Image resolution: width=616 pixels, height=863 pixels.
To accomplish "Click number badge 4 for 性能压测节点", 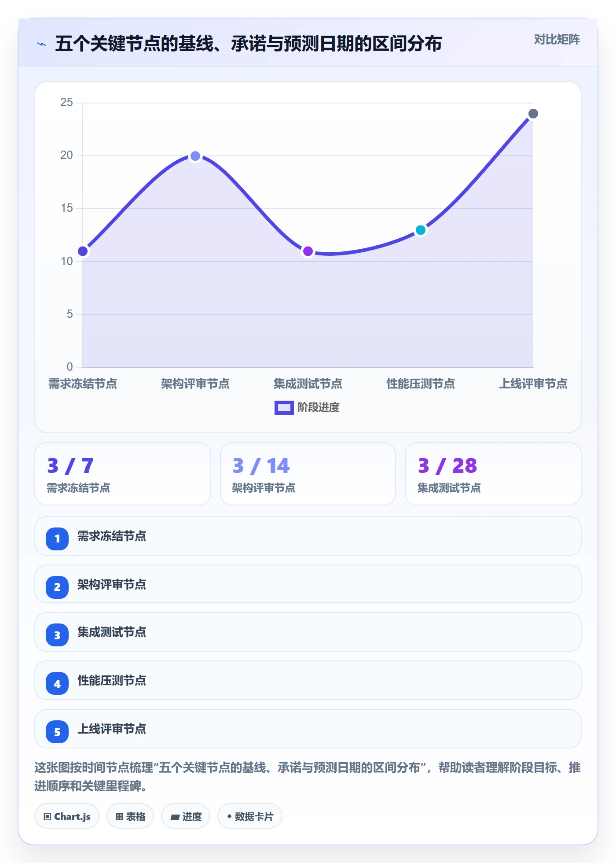I will point(57,683).
